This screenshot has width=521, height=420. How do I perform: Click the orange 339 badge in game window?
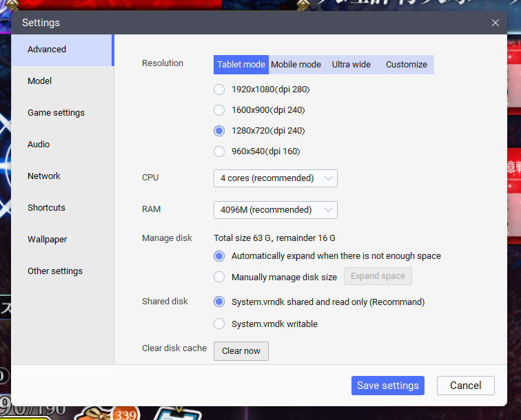(x=125, y=414)
